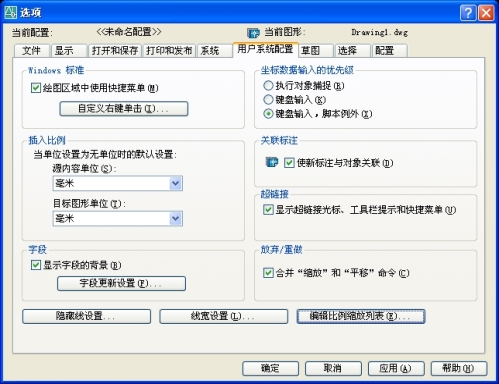Confirm with the 确定 button
Viewport: 499px width, 384px height.
click(x=270, y=369)
